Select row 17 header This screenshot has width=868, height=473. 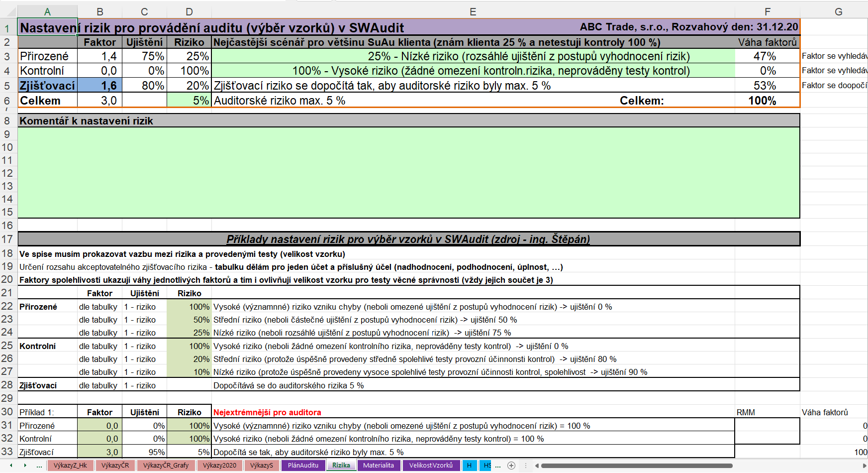point(7,239)
